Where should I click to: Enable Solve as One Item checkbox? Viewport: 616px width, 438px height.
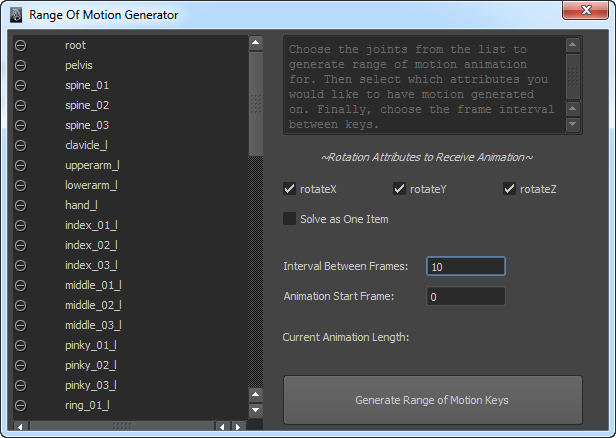[x=290, y=219]
